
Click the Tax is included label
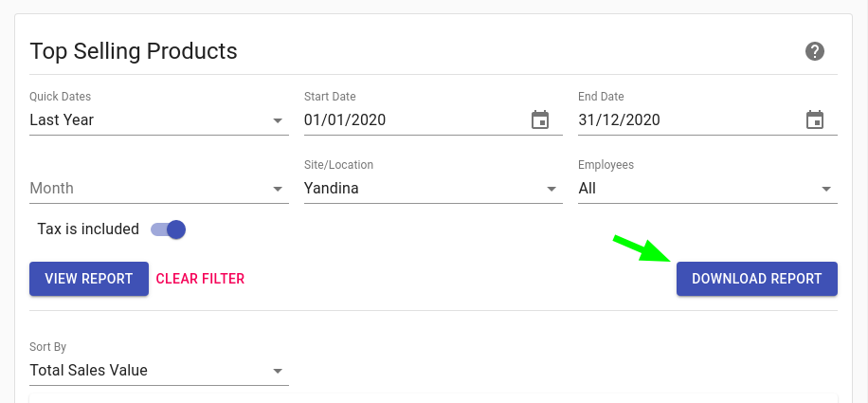pyautogui.click(x=88, y=229)
